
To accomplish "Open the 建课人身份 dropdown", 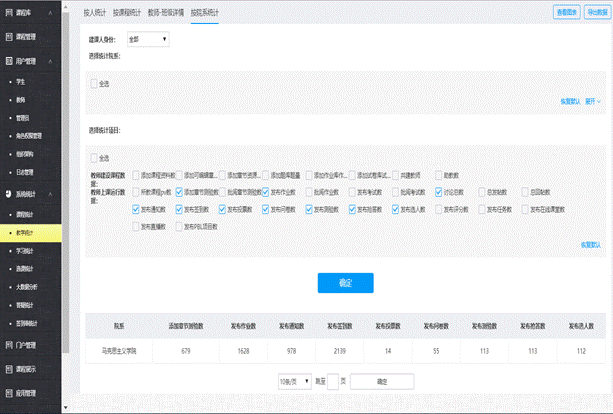I will (x=147, y=39).
